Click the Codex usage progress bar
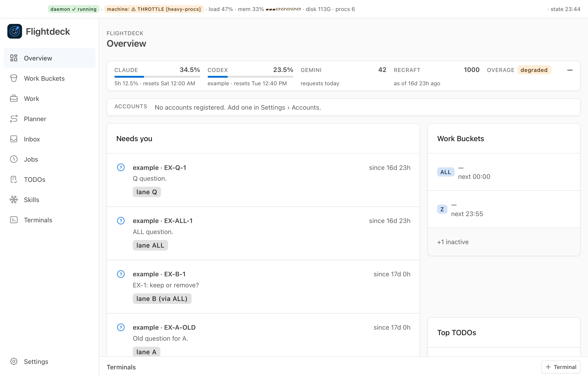This screenshot has width=588, height=377. [x=250, y=77]
